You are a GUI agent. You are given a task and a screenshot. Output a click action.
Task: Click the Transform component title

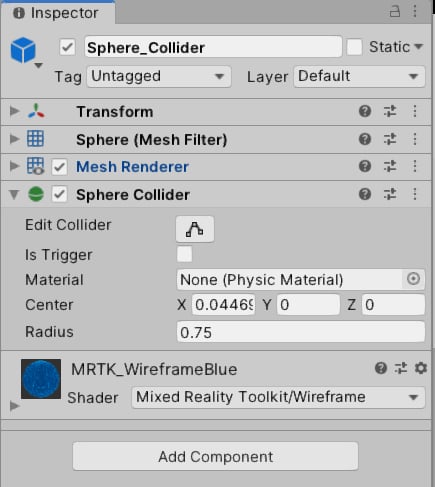click(115, 112)
